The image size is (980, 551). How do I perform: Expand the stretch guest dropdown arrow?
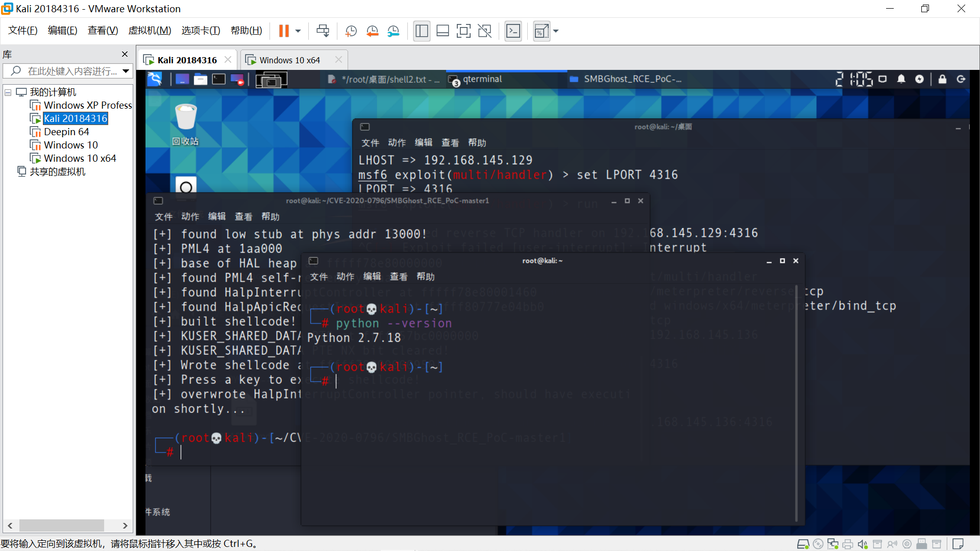(556, 31)
